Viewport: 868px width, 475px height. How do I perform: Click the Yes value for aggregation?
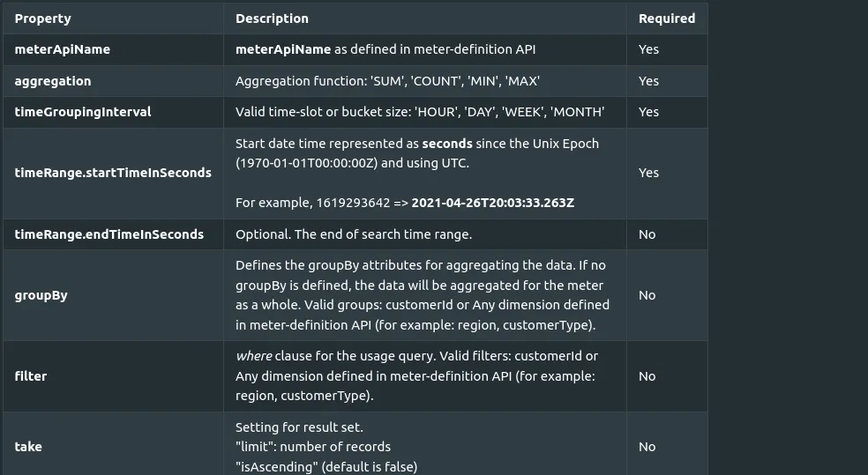pyautogui.click(x=648, y=81)
